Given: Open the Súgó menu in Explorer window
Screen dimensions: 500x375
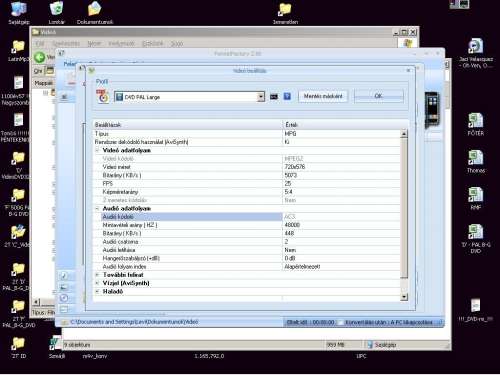Looking at the screenshot, I should (x=177, y=44).
